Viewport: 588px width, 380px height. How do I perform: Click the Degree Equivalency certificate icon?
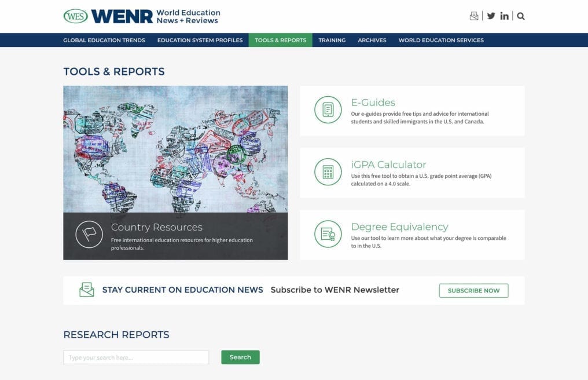tap(328, 234)
